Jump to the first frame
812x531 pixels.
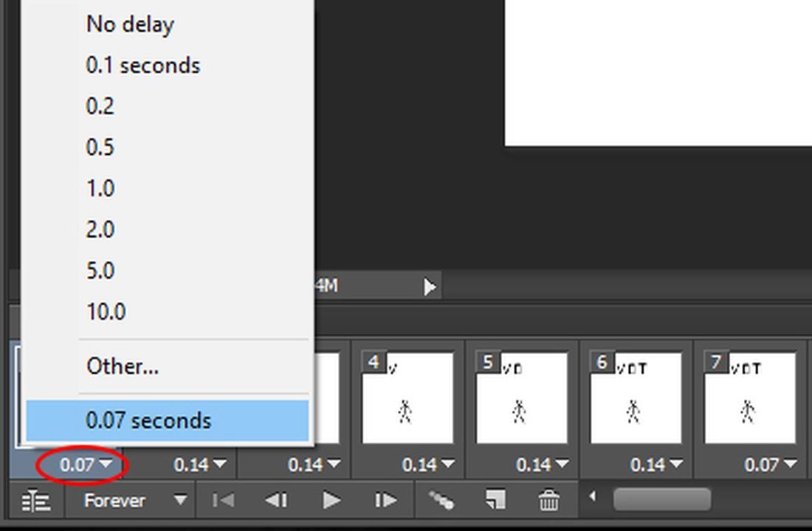click(x=223, y=500)
